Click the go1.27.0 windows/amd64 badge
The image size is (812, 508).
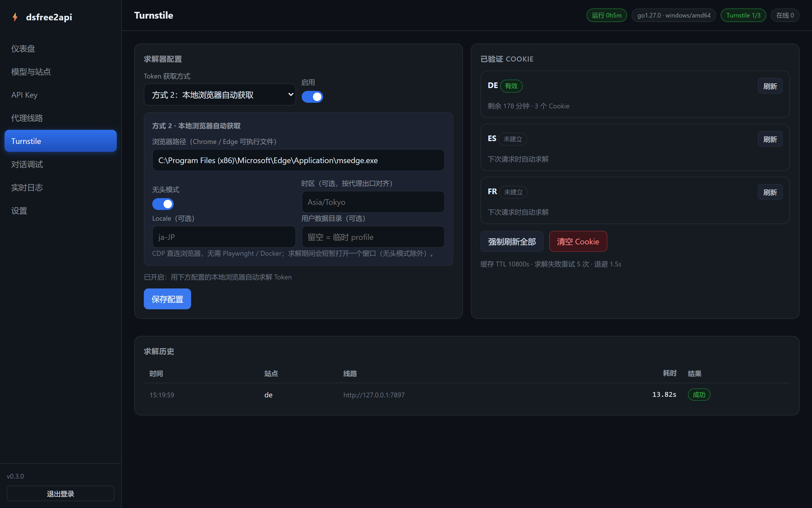tap(674, 16)
